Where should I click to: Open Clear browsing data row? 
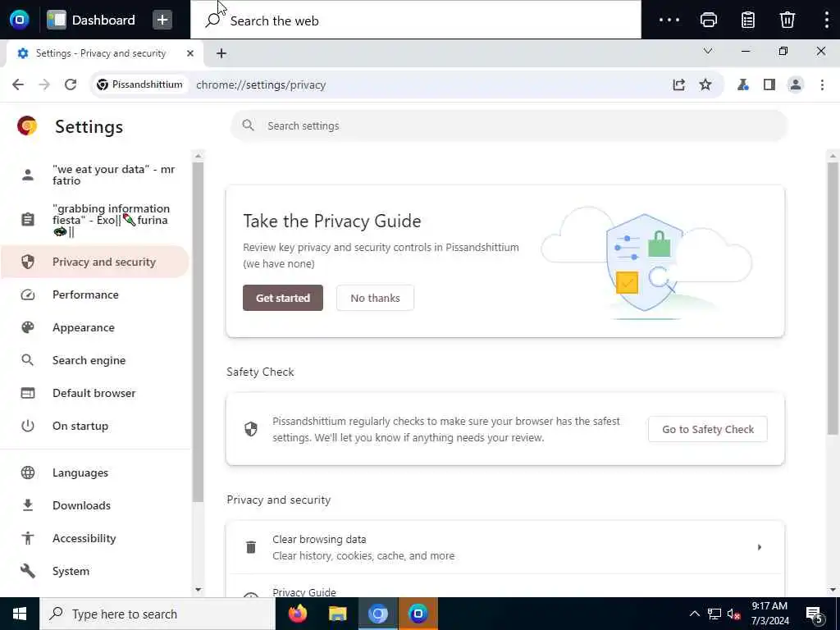click(505, 547)
